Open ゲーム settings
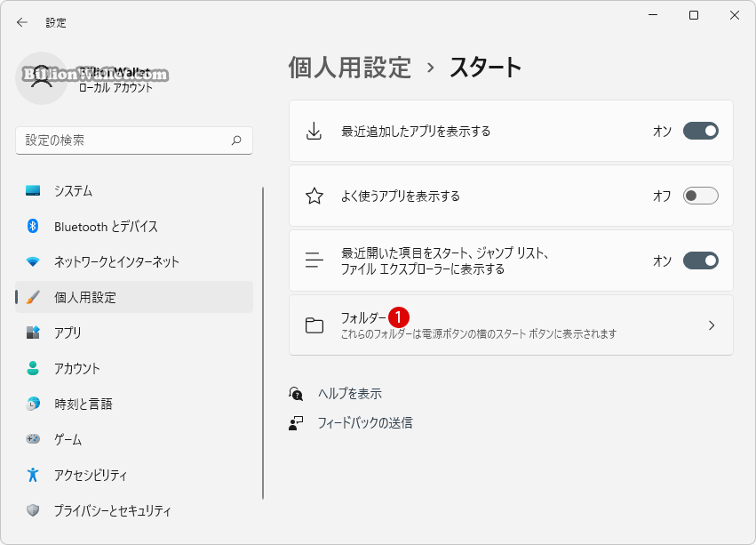The image size is (756, 545). [x=134, y=439]
